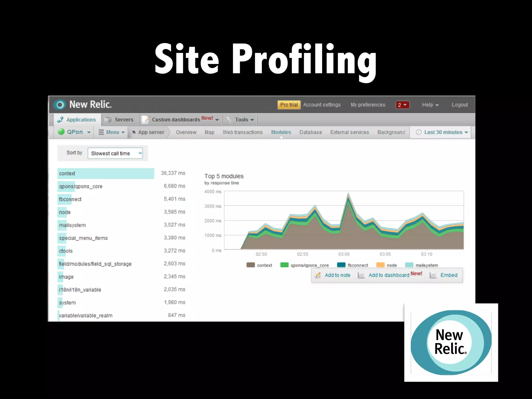Select the ctools module row
This screenshot has height=399, width=532.
pos(122,251)
